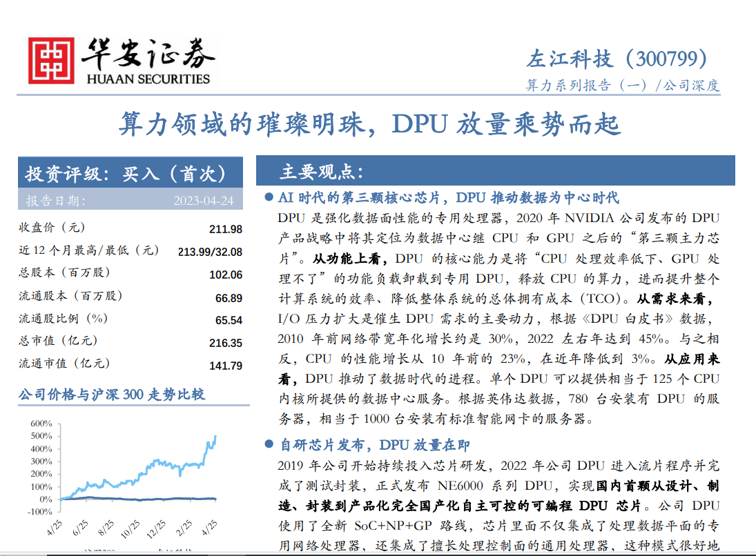Select the report date 2023-04-24
Viewport: 756px width, 556px height.
tap(204, 201)
